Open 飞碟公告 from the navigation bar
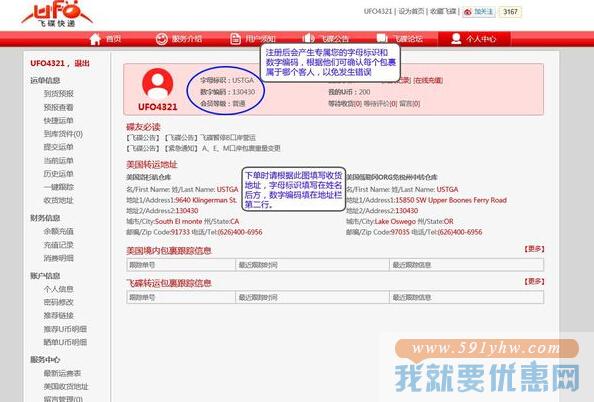The width and height of the screenshot is (594, 402). (x=325, y=39)
